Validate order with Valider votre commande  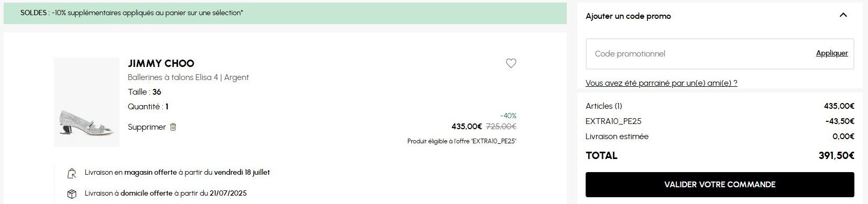click(720, 185)
